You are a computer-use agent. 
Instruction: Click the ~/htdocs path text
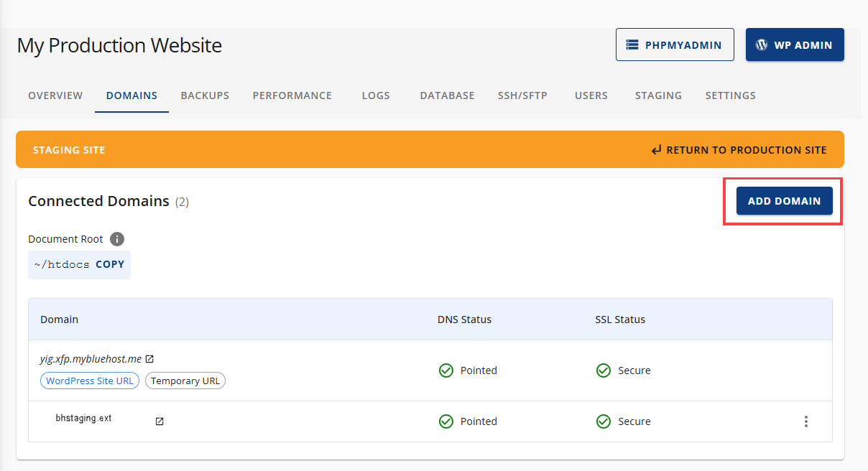point(62,264)
